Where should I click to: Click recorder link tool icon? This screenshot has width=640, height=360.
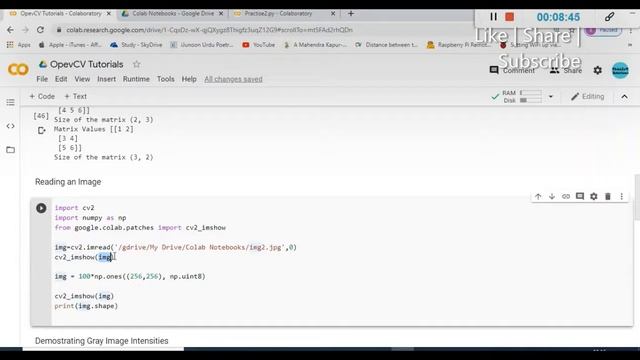click(x=609, y=17)
